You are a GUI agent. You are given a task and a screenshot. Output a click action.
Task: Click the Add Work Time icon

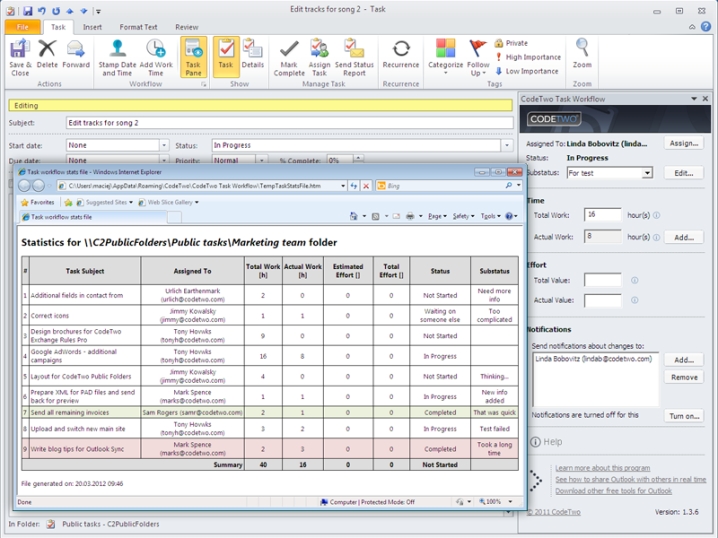pos(157,50)
